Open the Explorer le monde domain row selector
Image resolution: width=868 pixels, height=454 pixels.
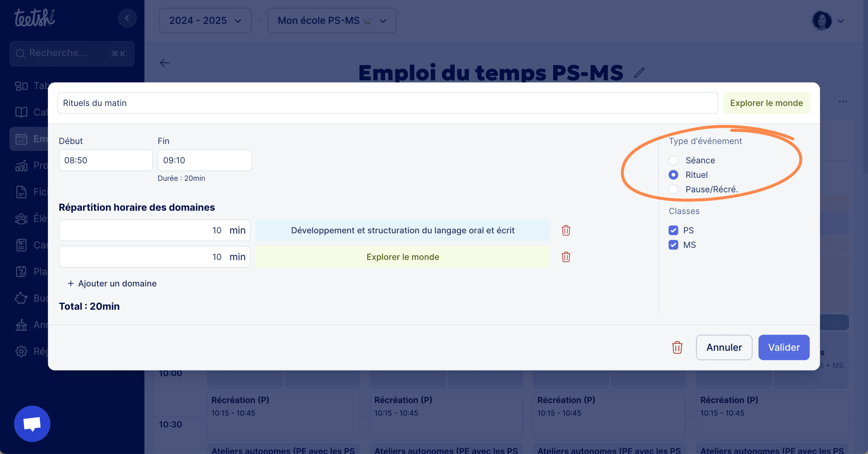point(403,257)
